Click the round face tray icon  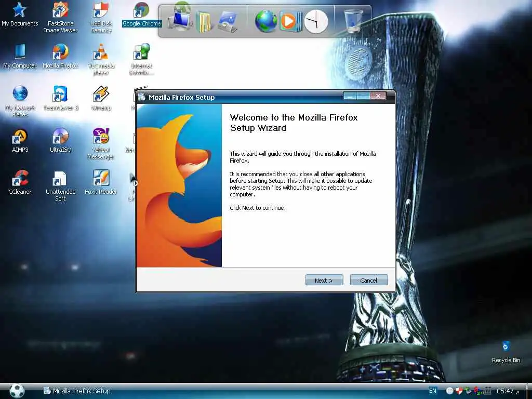[x=449, y=391]
